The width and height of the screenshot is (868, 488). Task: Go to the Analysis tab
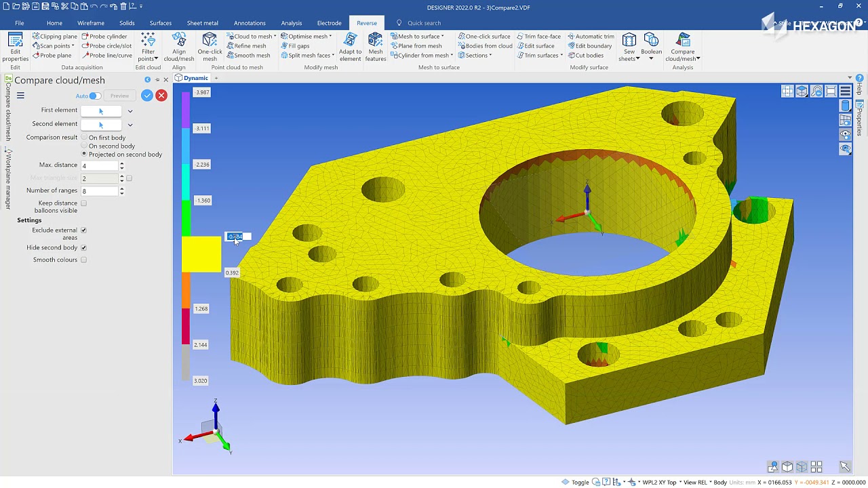[x=292, y=23]
